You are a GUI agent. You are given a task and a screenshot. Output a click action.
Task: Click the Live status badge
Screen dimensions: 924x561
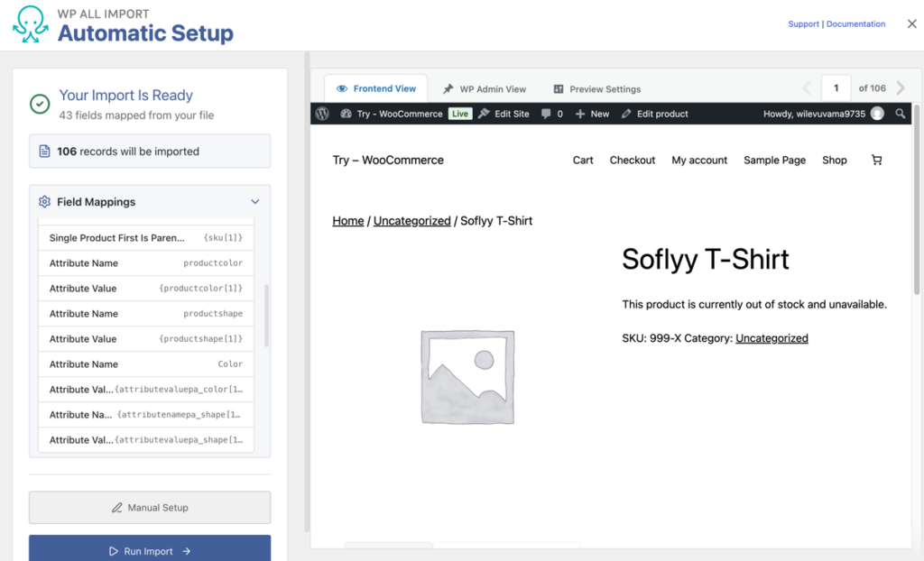click(460, 114)
